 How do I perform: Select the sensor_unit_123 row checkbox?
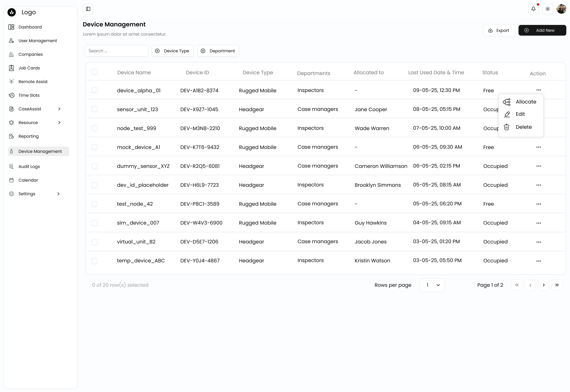pyautogui.click(x=95, y=109)
